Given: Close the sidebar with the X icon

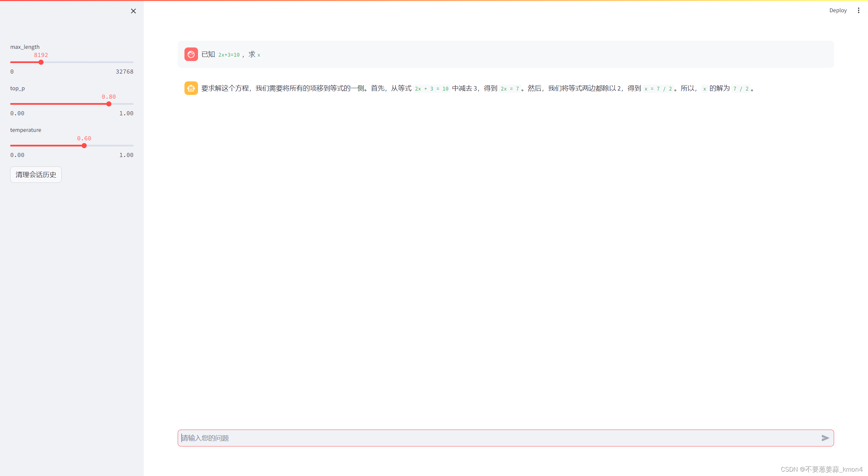Looking at the screenshot, I should tap(133, 11).
